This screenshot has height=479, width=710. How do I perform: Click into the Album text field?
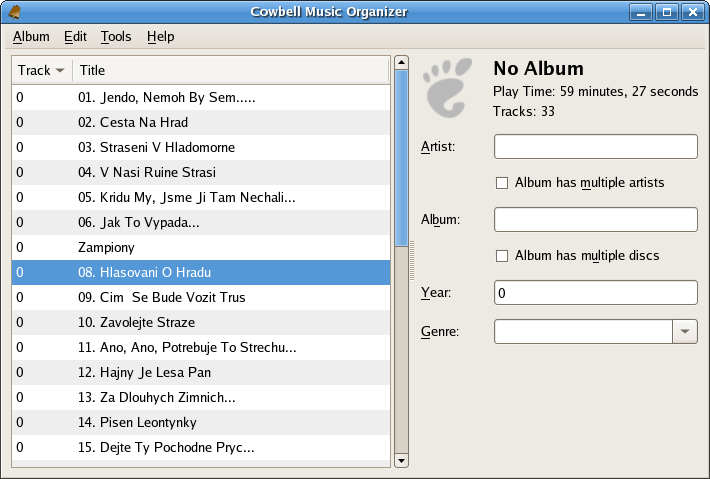coord(595,220)
